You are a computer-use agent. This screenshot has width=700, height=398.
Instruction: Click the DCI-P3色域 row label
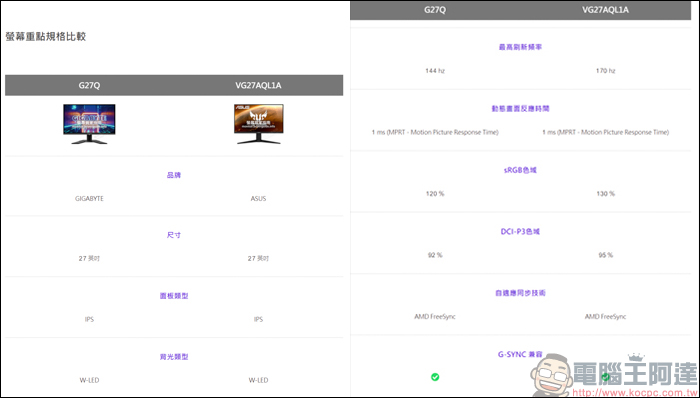[521, 232]
